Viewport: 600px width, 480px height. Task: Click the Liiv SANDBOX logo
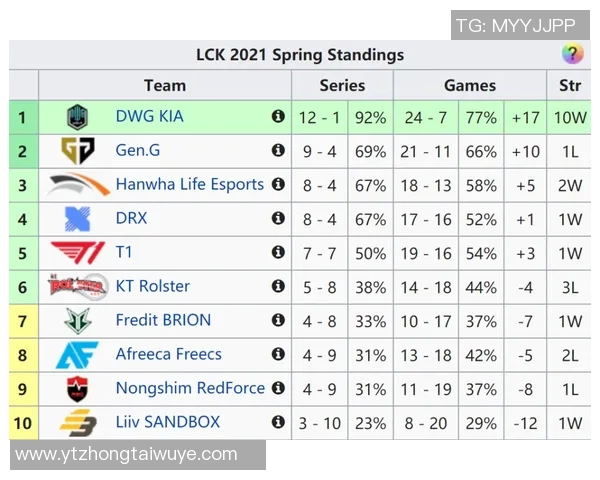click(x=77, y=423)
